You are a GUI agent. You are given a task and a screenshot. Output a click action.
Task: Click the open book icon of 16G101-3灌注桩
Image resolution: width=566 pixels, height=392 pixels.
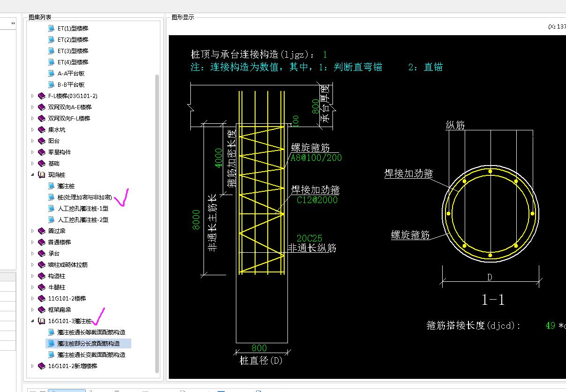coord(42,321)
